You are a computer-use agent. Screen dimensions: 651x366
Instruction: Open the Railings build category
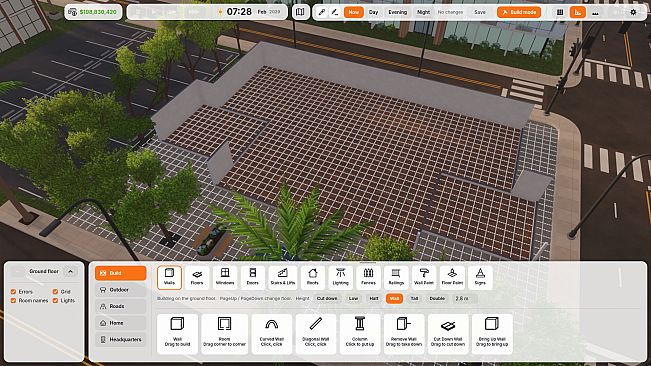pyautogui.click(x=396, y=277)
